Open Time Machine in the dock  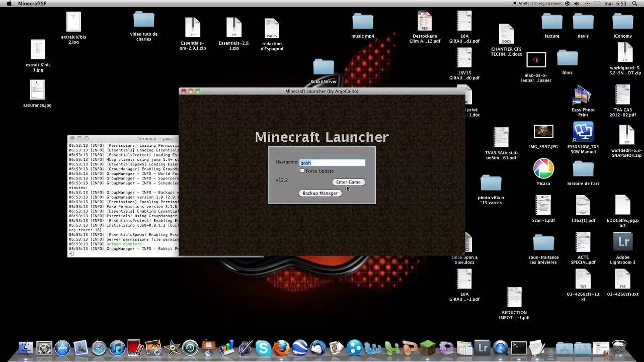[190, 348]
